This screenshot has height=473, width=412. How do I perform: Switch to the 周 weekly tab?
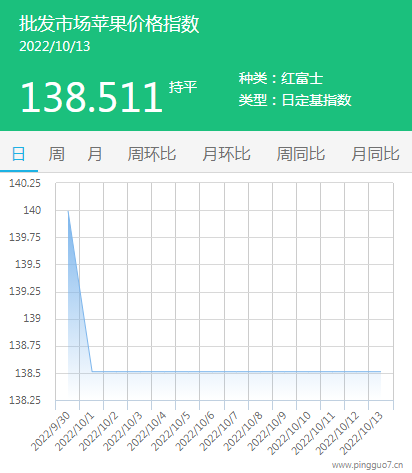pyautogui.click(x=57, y=154)
